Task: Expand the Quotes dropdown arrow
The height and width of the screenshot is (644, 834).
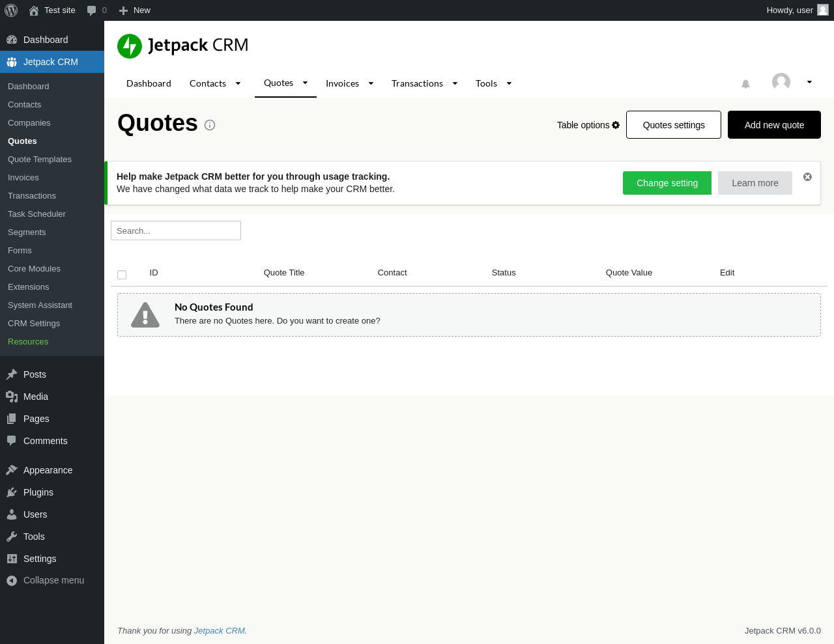Action: 305,83
